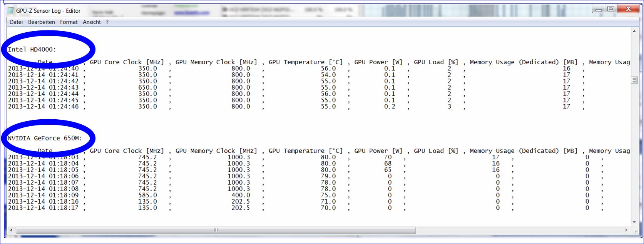644x244 pixels.
Task: Click the value 68 in NVIDIA section
Action: pyautogui.click(x=388, y=163)
